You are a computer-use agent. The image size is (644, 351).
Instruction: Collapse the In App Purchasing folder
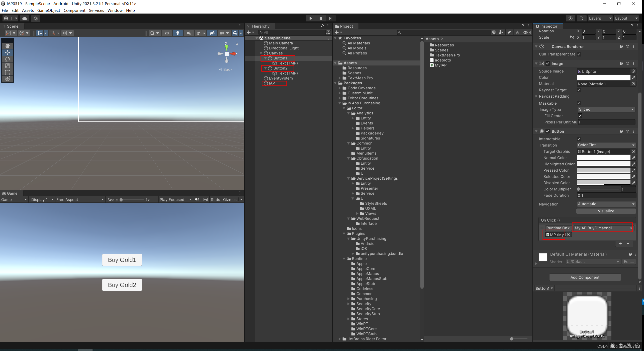coord(340,103)
